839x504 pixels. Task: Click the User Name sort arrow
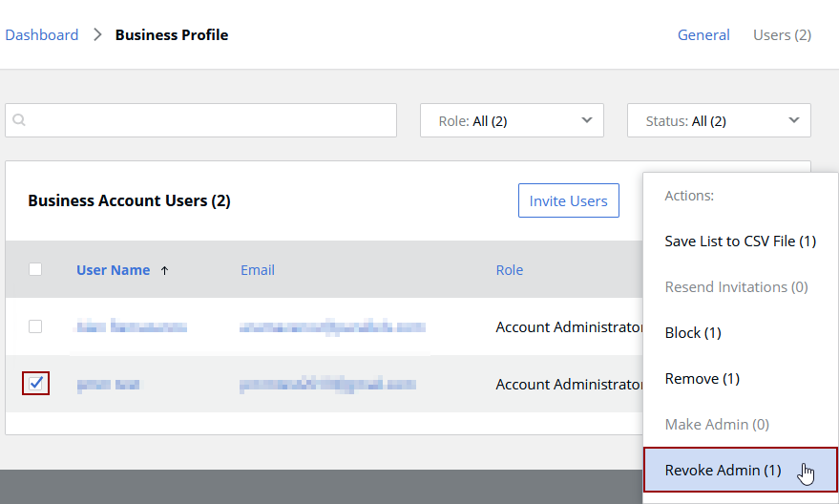point(164,271)
